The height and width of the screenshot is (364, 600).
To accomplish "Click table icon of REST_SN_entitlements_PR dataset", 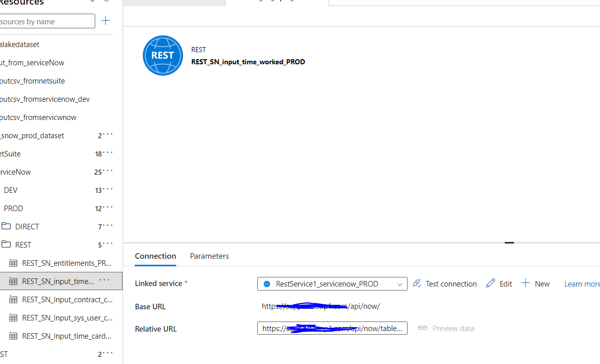I will (13, 263).
